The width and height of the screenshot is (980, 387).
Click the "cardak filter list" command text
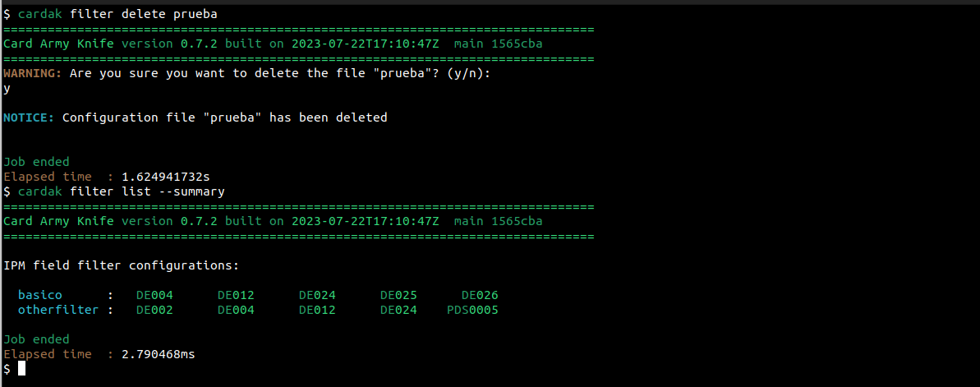pyautogui.click(x=91, y=191)
